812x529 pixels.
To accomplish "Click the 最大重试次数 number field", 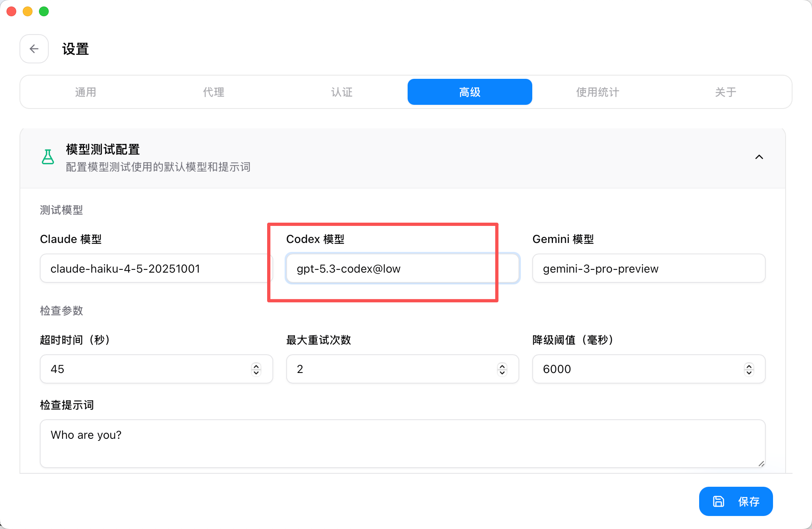I will point(403,369).
